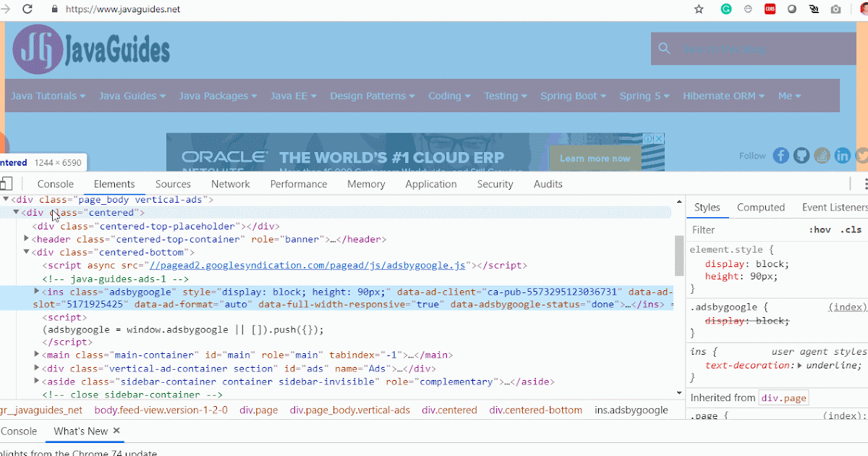Open the Spring 5 dropdown menu
The image size is (868, 456).
coord(644,96)
